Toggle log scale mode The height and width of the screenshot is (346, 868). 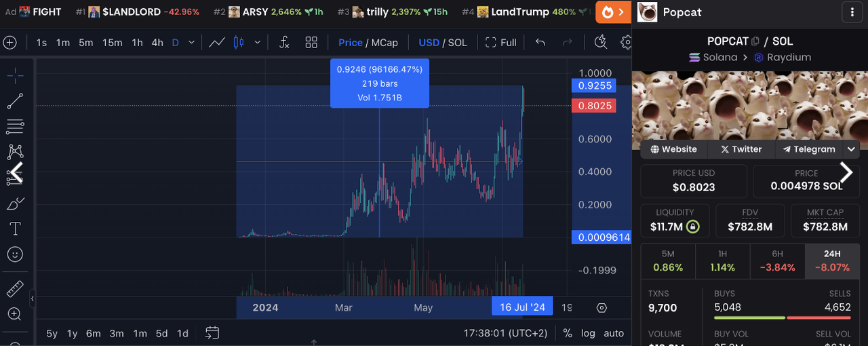click(588, 334)
